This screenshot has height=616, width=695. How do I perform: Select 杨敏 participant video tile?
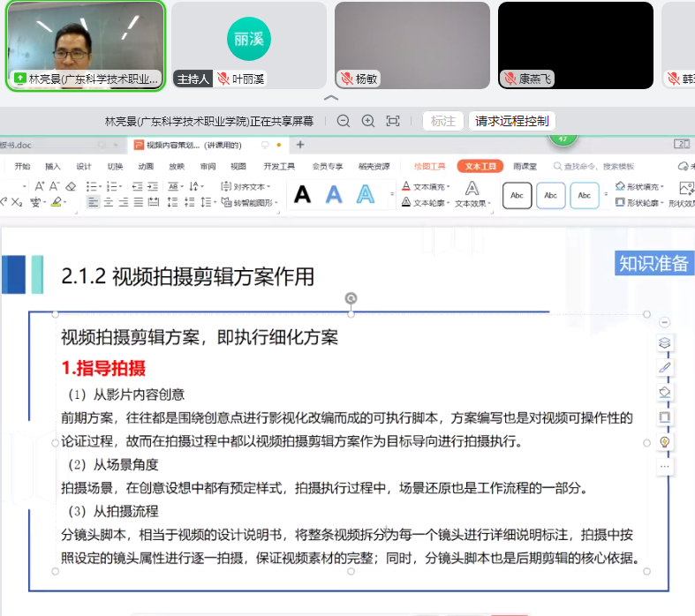412,46
